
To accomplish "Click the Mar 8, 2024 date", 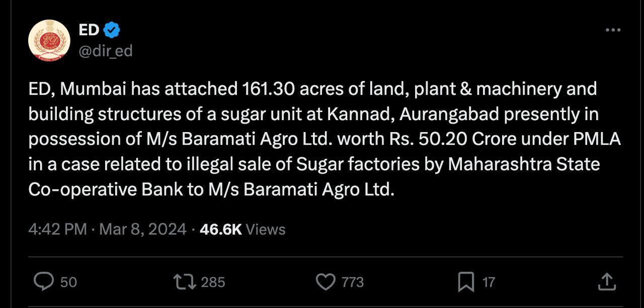I will coord(143,230).
